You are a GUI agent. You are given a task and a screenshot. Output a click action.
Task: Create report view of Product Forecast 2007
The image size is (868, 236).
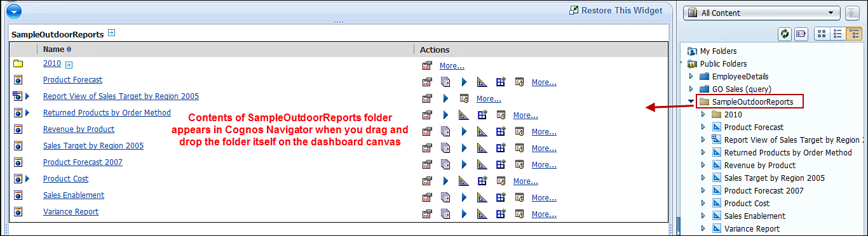pos(501,164)
